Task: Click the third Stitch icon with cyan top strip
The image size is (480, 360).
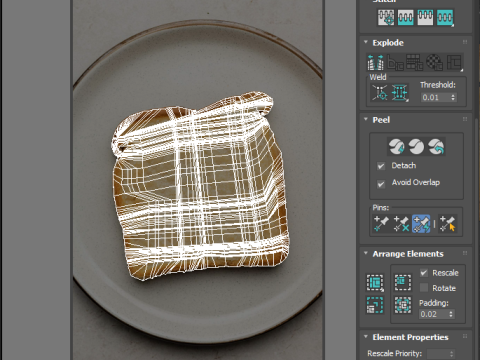Action: pos(425,17)
